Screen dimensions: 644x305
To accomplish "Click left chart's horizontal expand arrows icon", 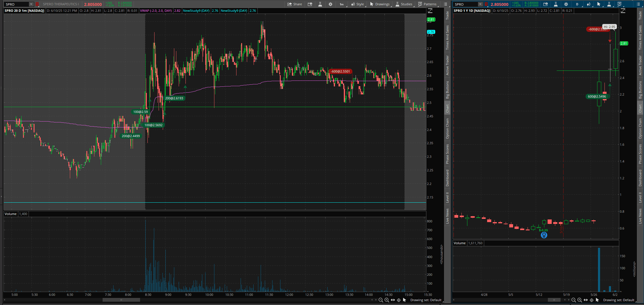I will click(x=393, y=300).
